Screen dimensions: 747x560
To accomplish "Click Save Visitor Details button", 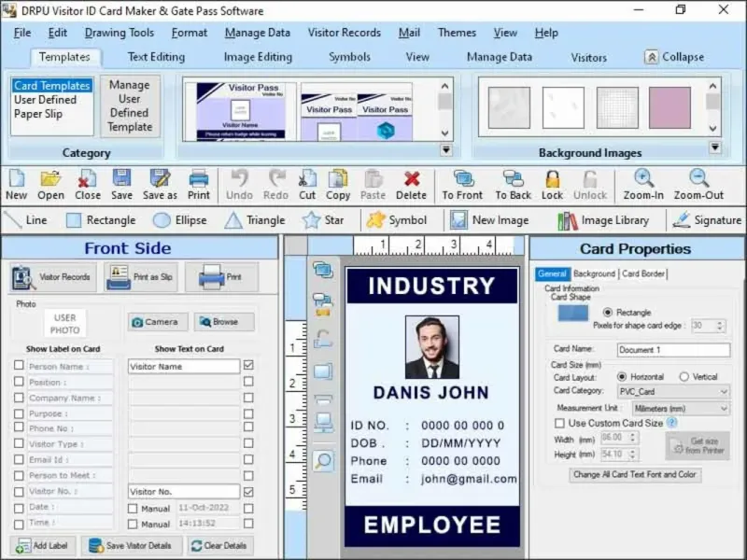I will 132,546.
